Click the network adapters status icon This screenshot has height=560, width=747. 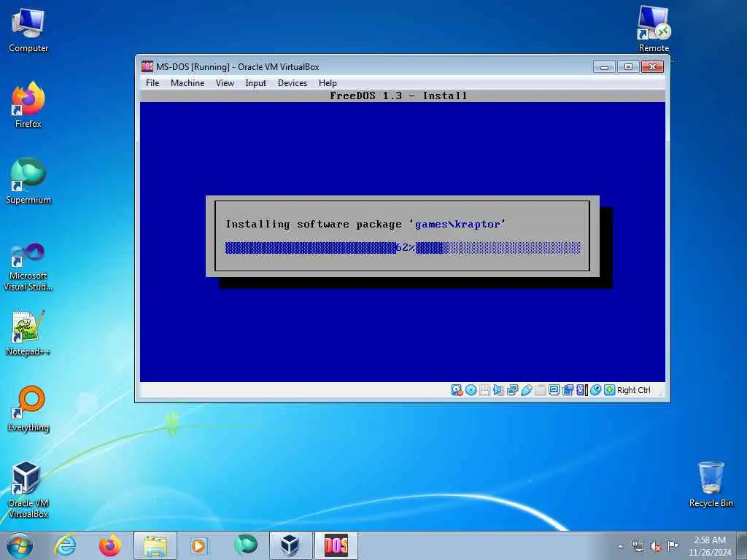(513, 390)
